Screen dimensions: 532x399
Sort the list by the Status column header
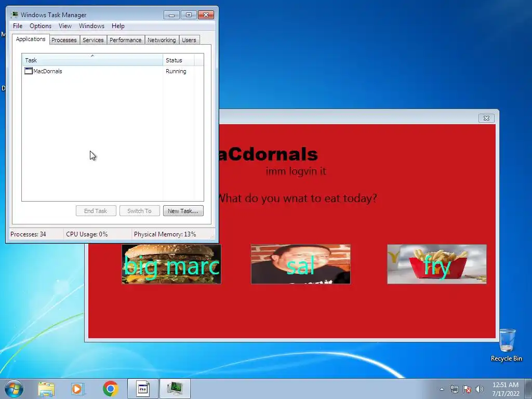coord(179,60)
